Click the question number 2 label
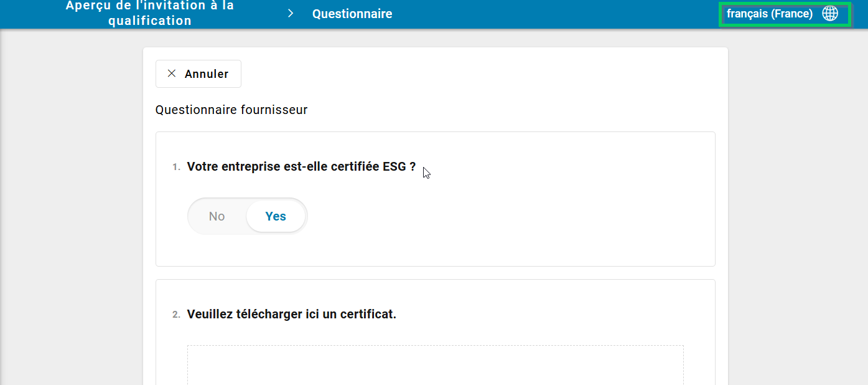Screen dimensions: 868x385 [177, 315]
